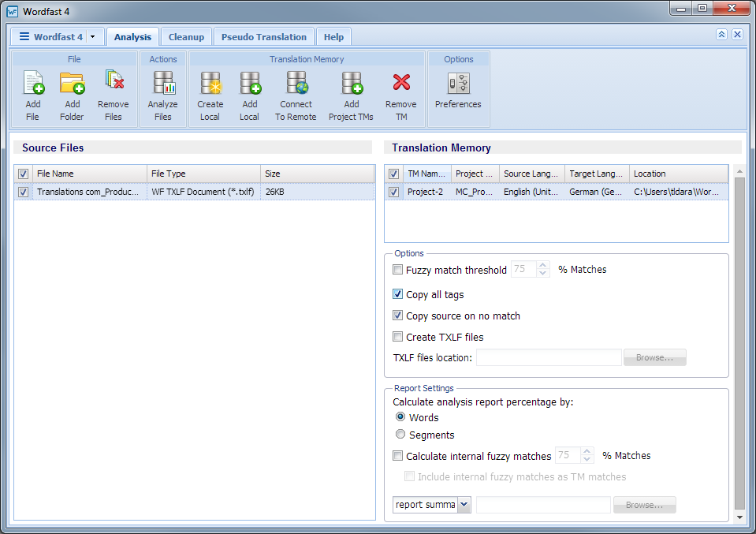Click Add Local TM icon
The height and width of the screenshot is (534, 756).
point(250,83)
